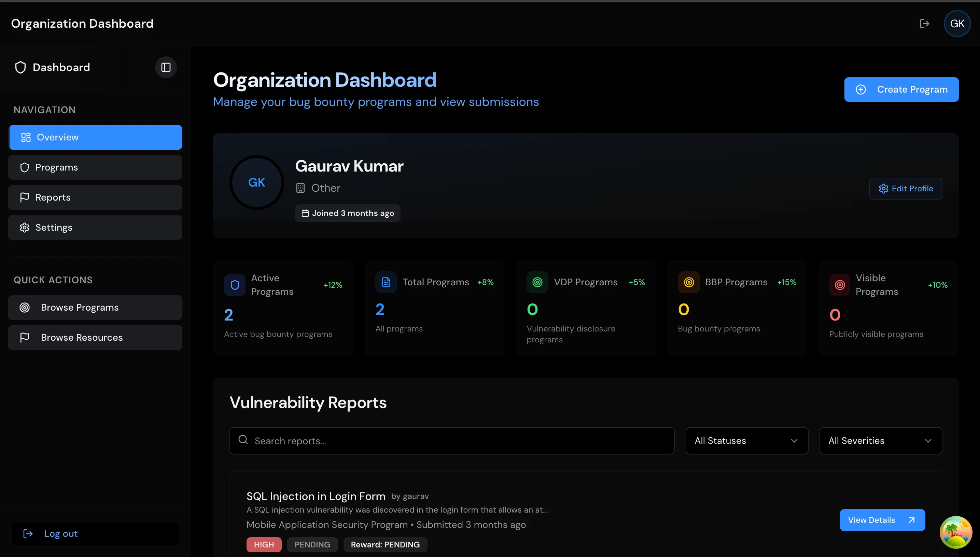980x557 pixels.
Task: Click the Active Programs shield icon
Action: [234, 285]
